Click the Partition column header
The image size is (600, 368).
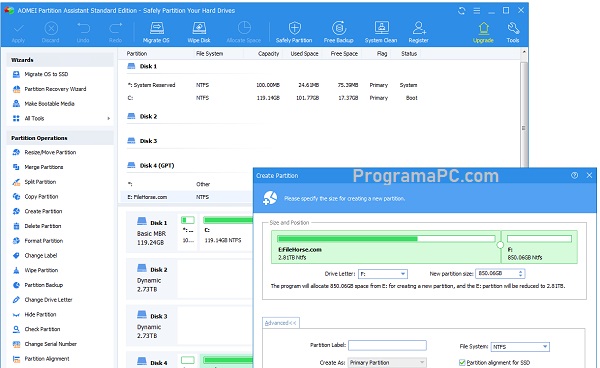coord(137,54)
